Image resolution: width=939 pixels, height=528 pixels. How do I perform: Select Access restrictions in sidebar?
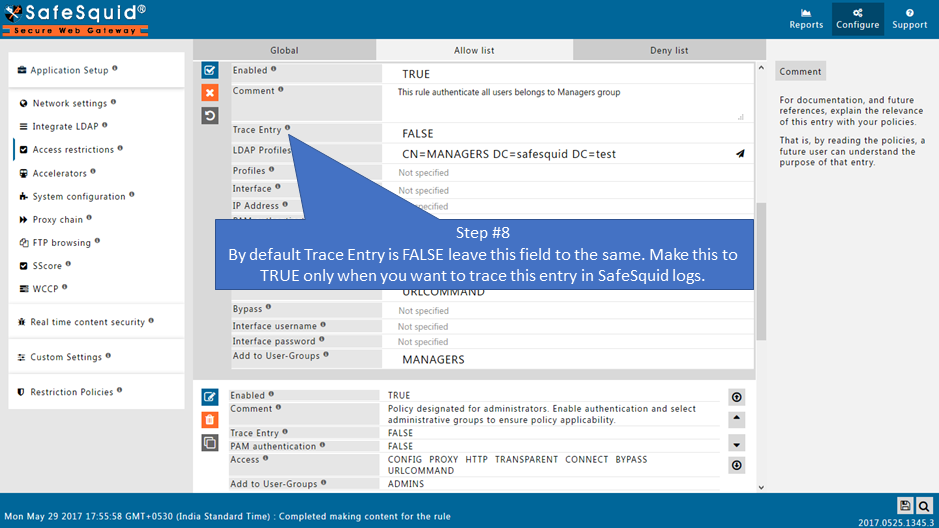coord(71,150)
